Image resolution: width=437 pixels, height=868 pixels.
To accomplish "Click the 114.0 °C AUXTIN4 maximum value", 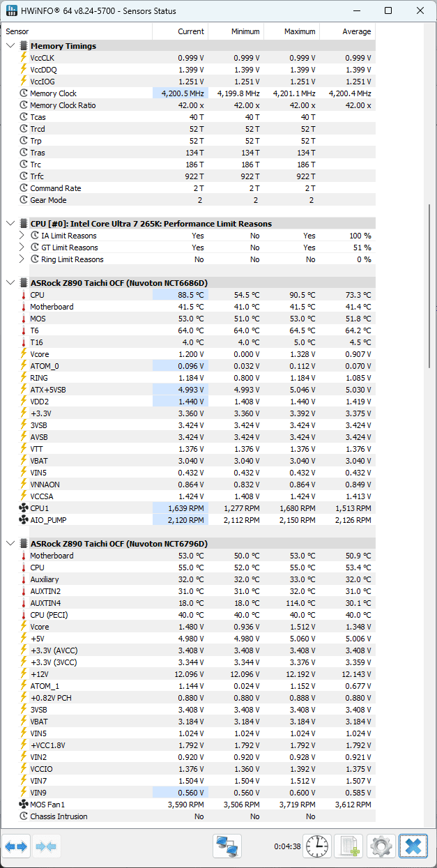I will point(300,603).
